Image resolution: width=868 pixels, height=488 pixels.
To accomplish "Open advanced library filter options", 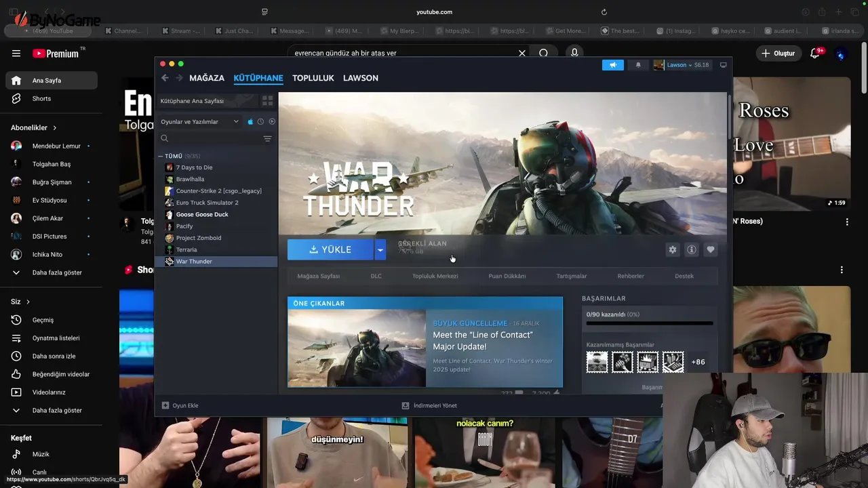I will point(267,138).
